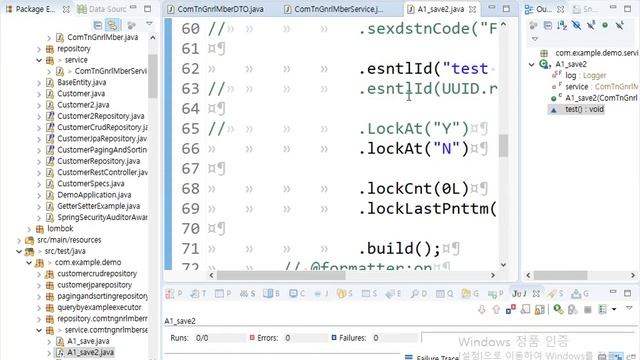
Task: Open JUnit view menu triangle
Action: (629, 307)
